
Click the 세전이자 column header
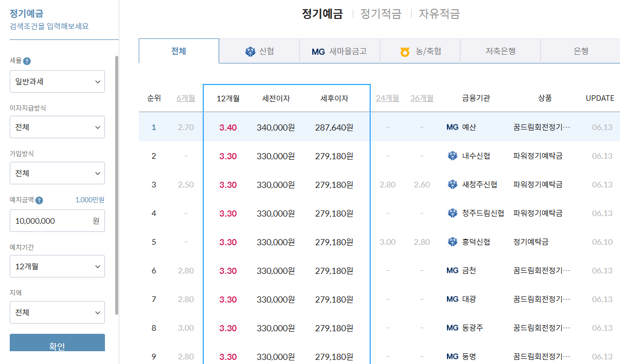coord(276,98)
